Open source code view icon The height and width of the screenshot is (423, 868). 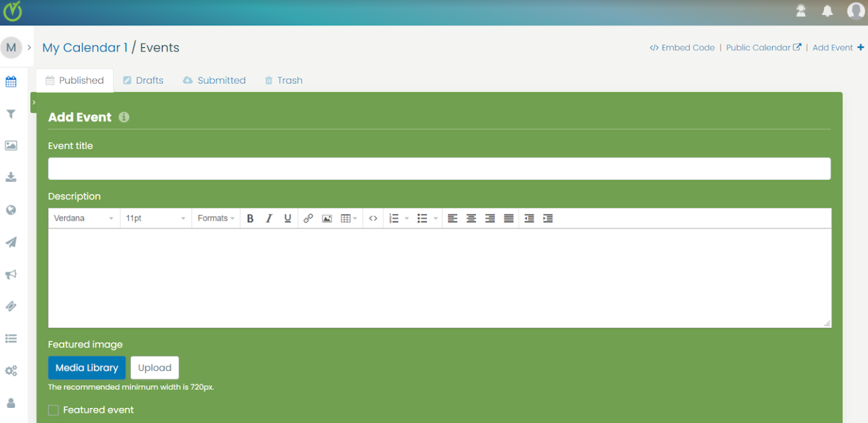tap(373, 218)
